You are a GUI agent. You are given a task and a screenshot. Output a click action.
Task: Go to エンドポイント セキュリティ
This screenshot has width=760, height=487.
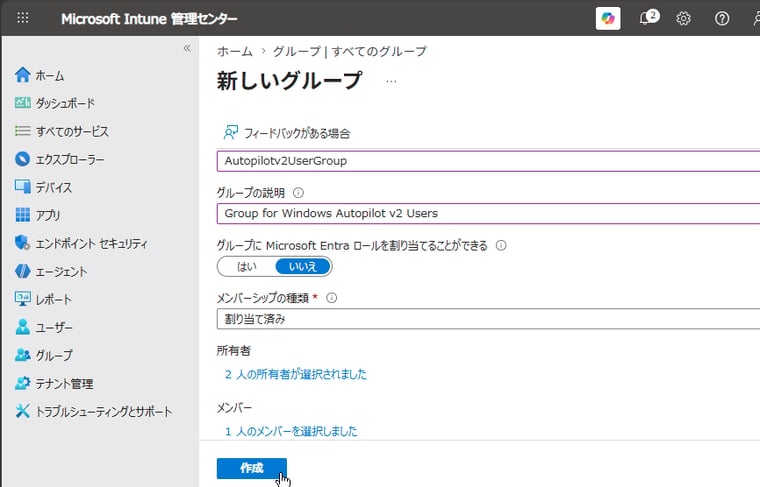point(91,244)
